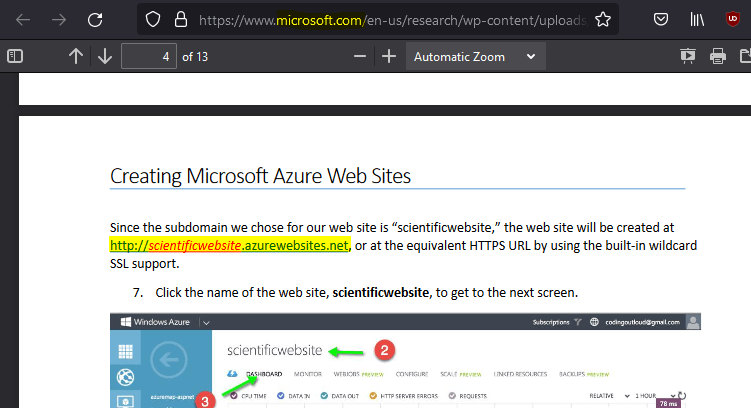The height and width of the screenshot is (408, 751).
Task: Bookmark this page with the star icon
Action: pos(602,19)
